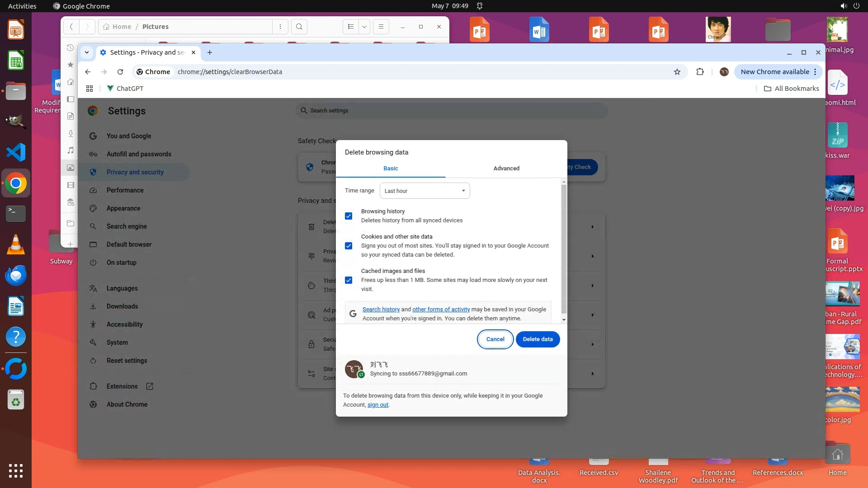Open Thunderbird from the dock
The image size is (868, 488).
pyautogui.click(x=16, y=275)
